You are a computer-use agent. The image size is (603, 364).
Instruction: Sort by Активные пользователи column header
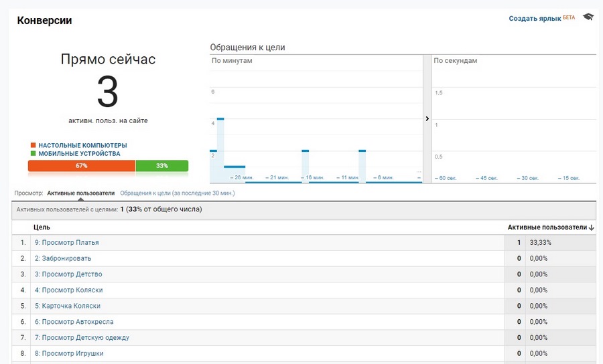tap(547, 227)
